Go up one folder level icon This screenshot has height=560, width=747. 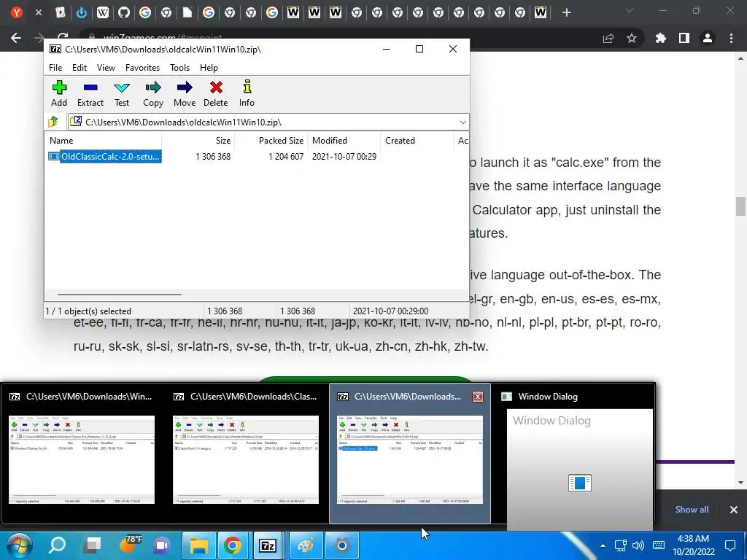tap(53, 122)
